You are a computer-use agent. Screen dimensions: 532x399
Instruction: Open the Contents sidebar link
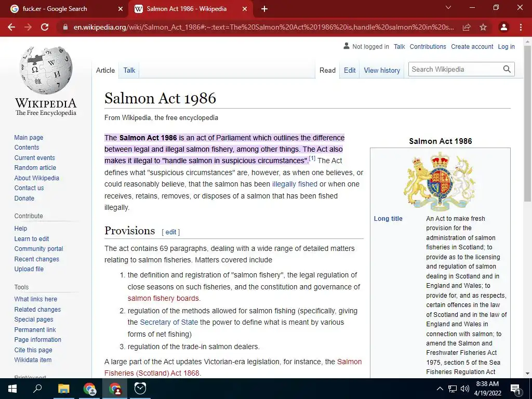pyautogui.click(x=27, y=147)
